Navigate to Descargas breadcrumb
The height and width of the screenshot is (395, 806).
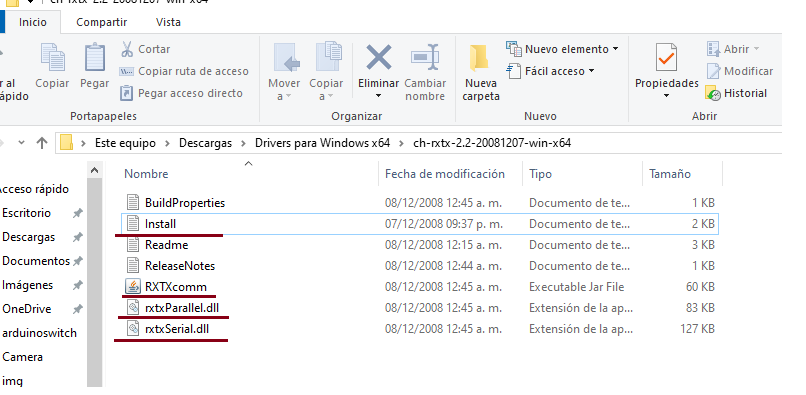[205, 143]
